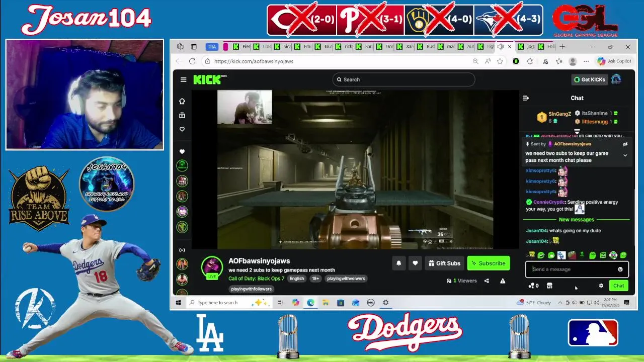Open the Edge tab actions menu
This screenshot has width=644, height=362.
194,47
